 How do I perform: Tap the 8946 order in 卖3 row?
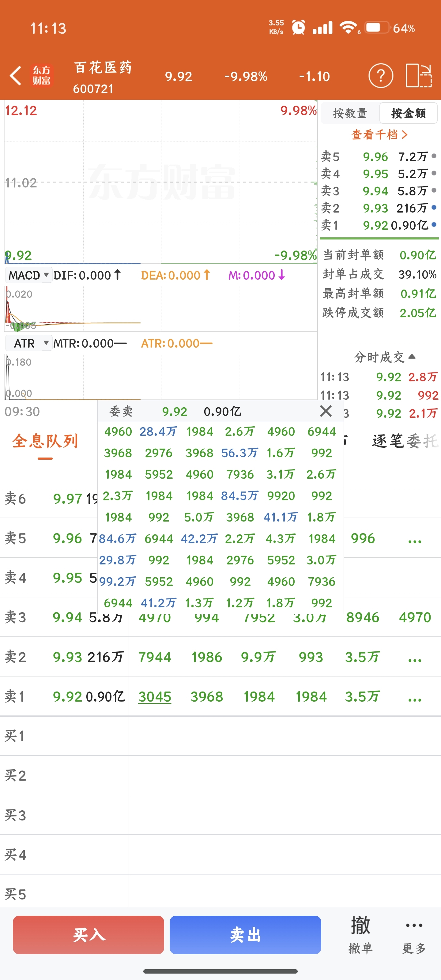(x=363, y=617)
